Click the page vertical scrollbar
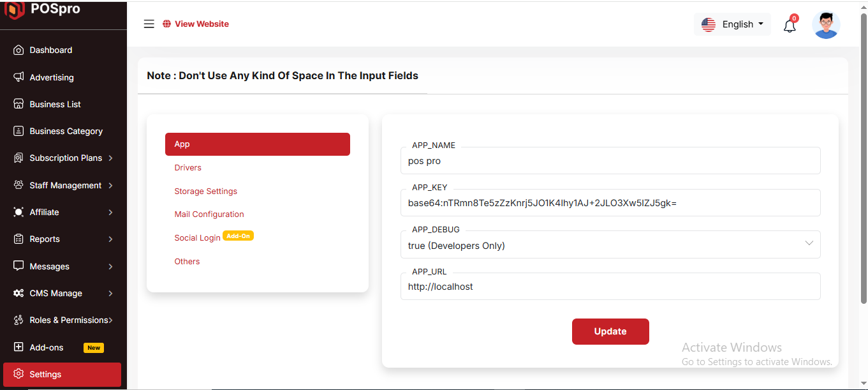This screenshot has width=868, height=390. point(864,160)
